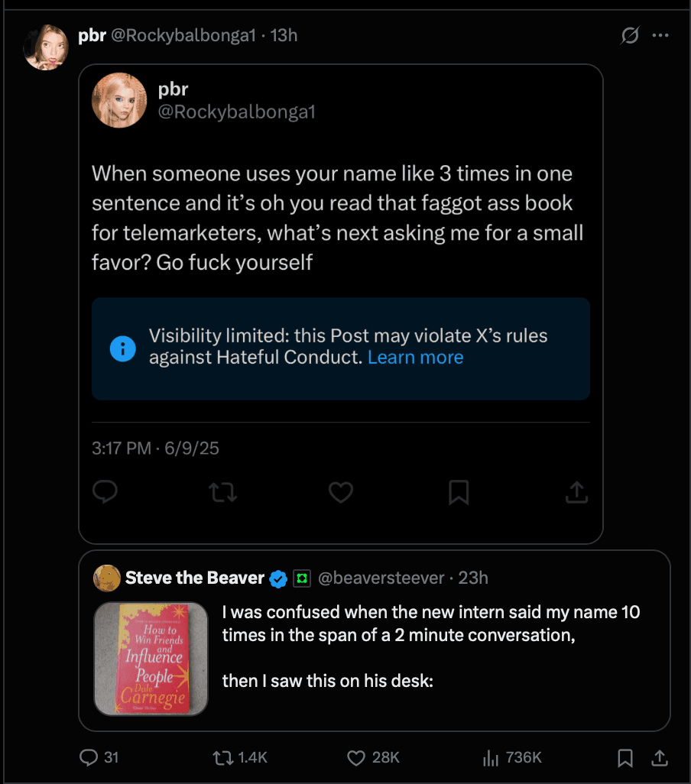Click share icon in the embedded post
The width and height of the screenshot is (691, 784).
[x=576, y=492]
